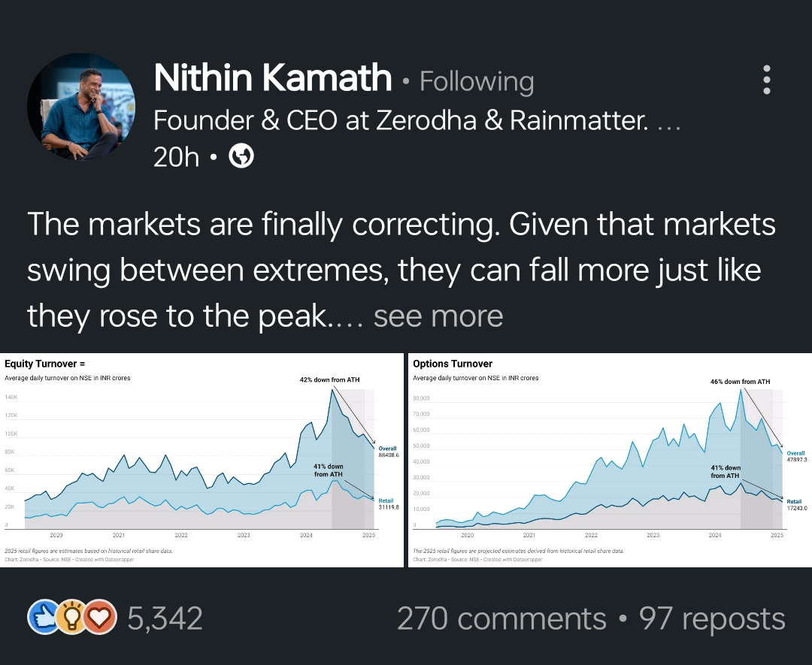The image size is (812, 665).
Task: Click the globe public visibility icon
Action: point(241,156)
